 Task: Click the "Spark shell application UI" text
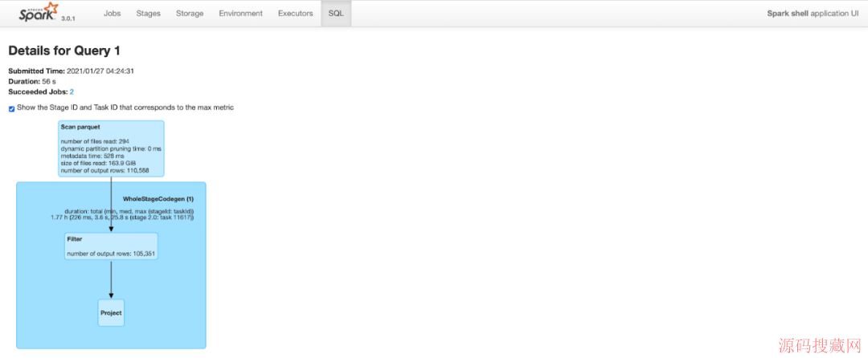[x=813, y=14]
